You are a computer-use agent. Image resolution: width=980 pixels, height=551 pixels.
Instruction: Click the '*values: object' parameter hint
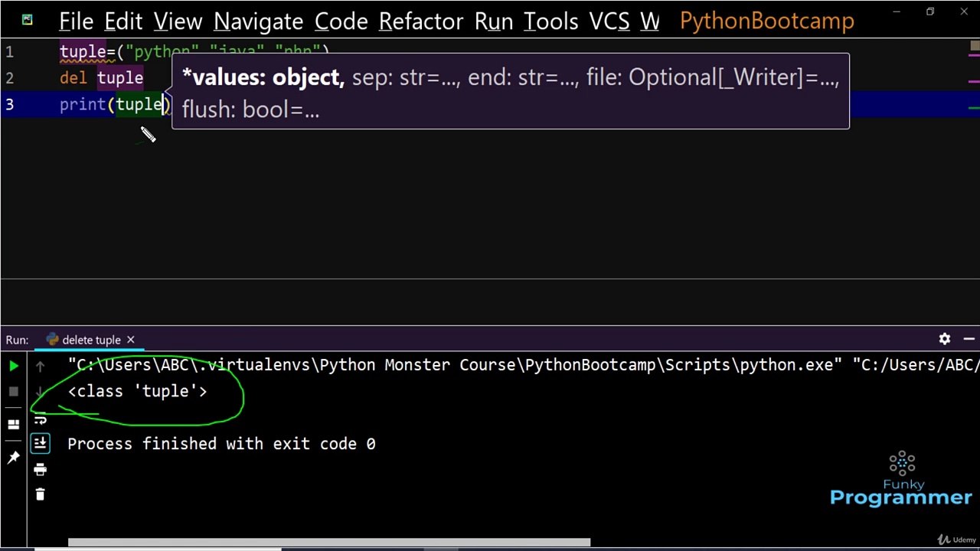262,77
